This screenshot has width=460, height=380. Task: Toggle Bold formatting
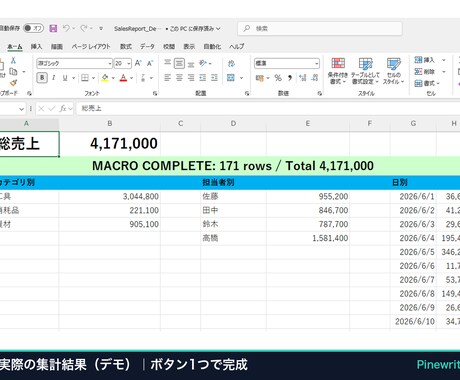(42, 78)
